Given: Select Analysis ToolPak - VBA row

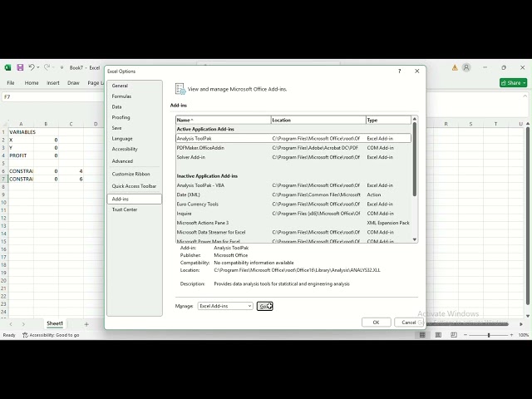Looking at the screenshot, I should coord(293,185).
